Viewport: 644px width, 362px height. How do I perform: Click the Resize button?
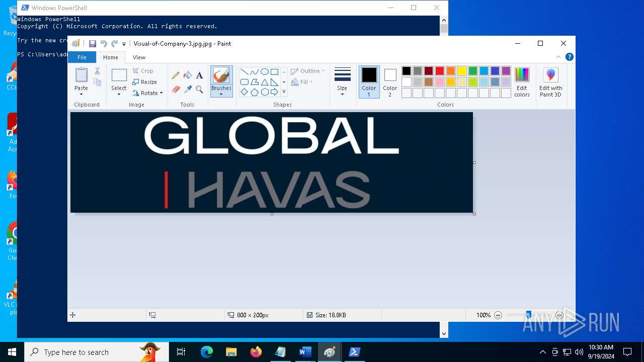pyautogui.click(x=145, y=82)
